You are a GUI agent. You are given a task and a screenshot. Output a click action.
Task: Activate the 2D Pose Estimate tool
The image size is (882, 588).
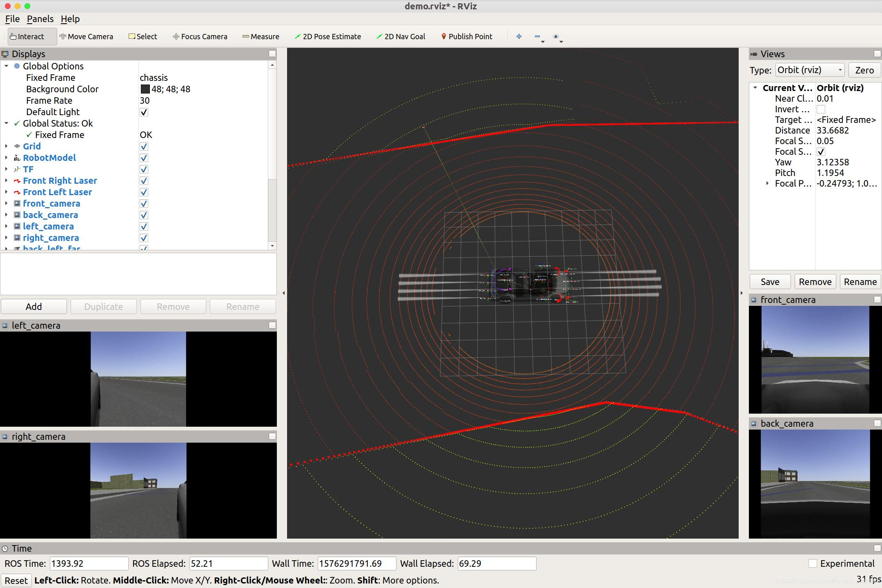click(x=327, y=36)
